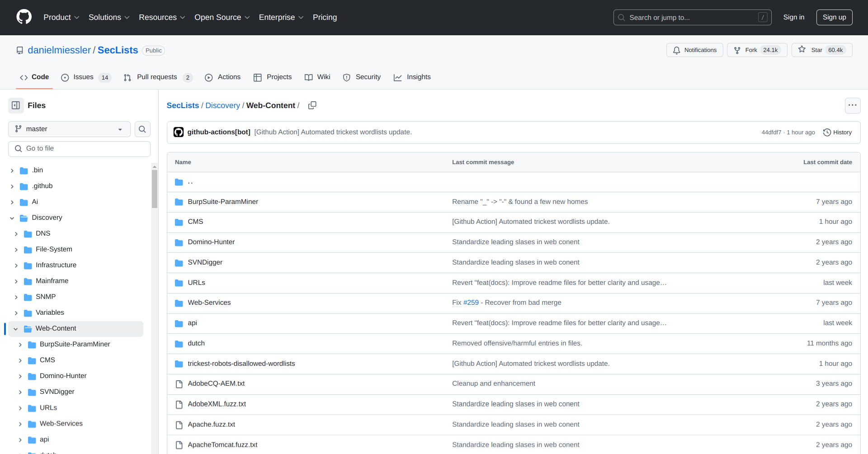The height and width of the screenshot is (454, 868).
Task: Expand the Product menu
Action: [x=61, y=17]
